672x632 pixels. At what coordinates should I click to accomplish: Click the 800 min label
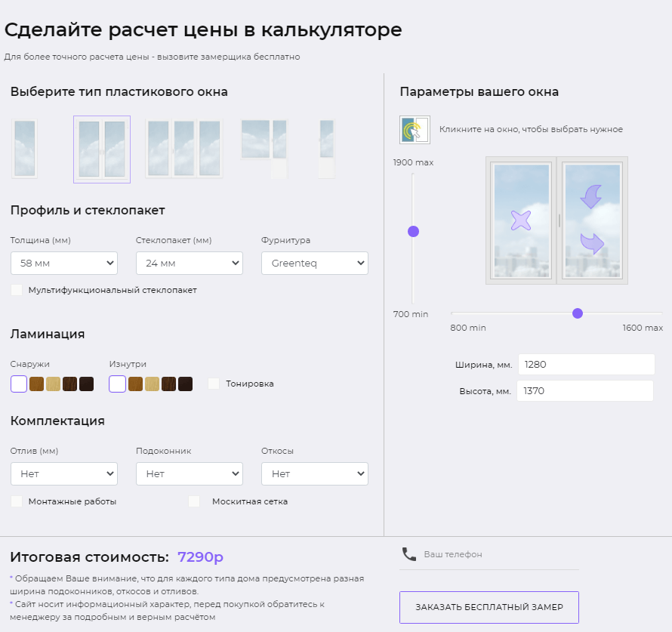point(468,328)
